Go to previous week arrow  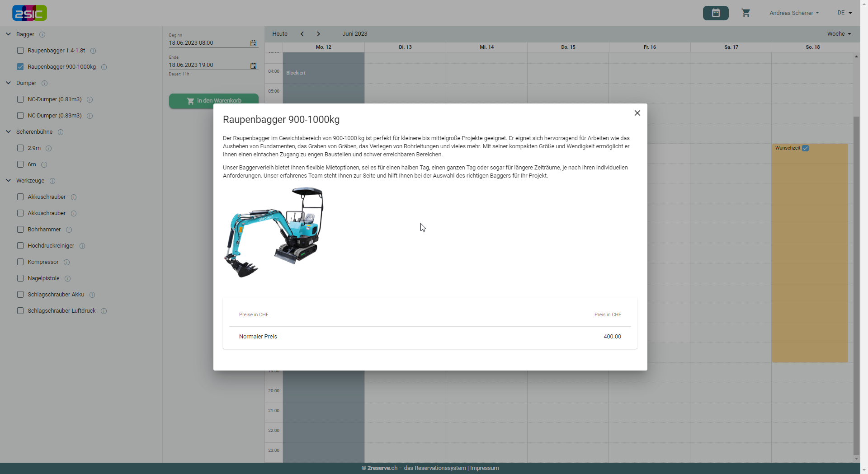coord(302,34)
